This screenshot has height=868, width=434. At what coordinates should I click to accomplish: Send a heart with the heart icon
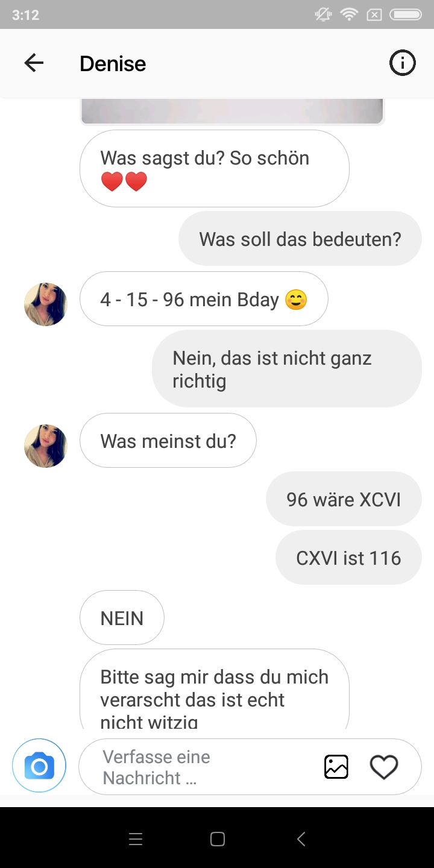click(384, 767)
